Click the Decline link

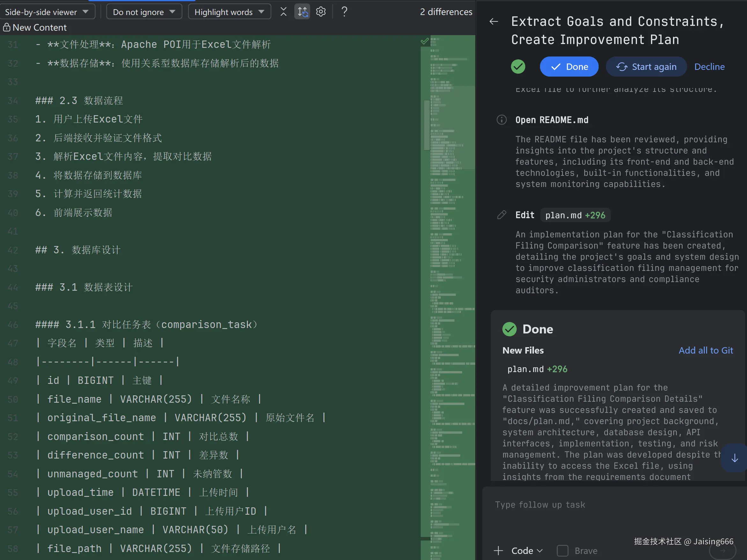click(x=709, y=67)
